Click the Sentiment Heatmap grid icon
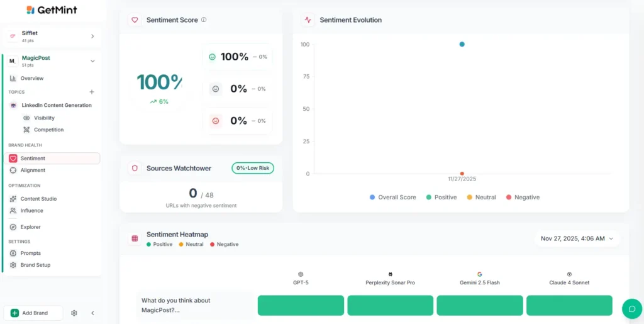 [x=135, y=238]
